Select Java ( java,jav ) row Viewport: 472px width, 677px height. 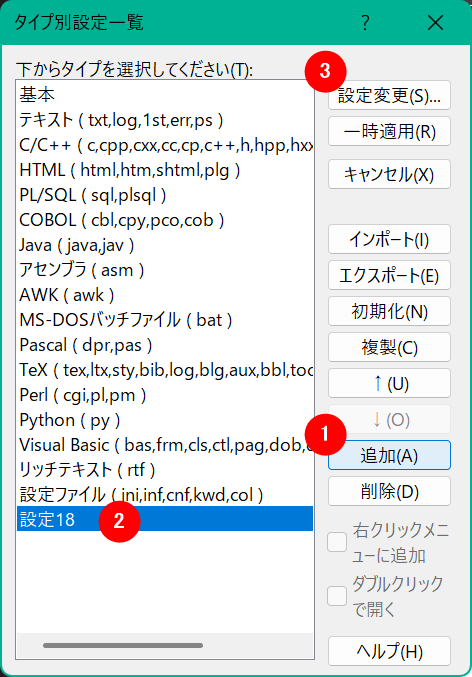coord(165,245)
